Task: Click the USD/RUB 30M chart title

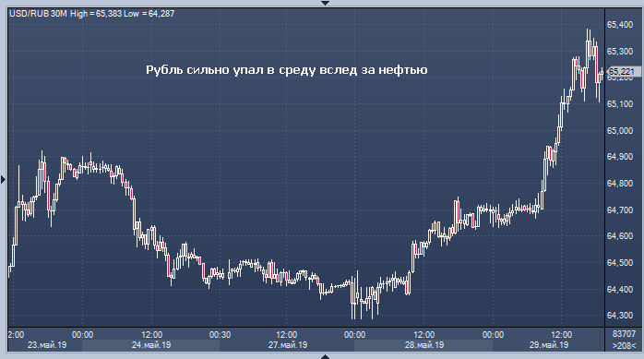Action: [38, 14]
